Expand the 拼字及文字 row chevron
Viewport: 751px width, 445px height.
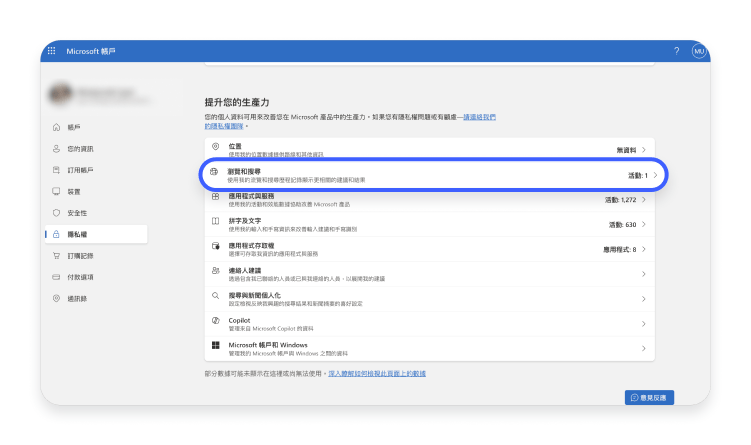(644, 224)
